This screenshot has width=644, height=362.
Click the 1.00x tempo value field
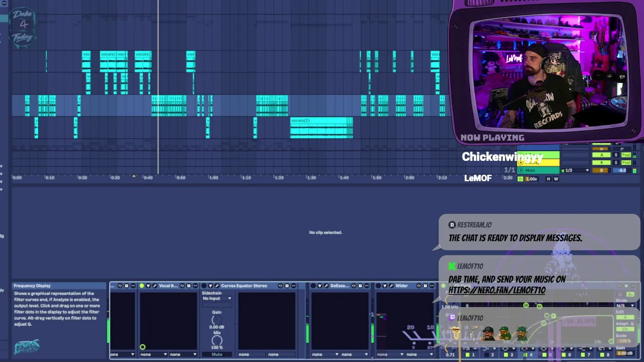pyautogui.click(x=531, y=179)
